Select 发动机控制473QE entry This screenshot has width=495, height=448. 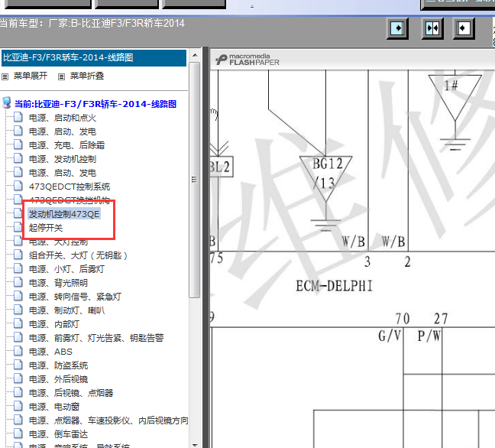click(x=64, y=214)
